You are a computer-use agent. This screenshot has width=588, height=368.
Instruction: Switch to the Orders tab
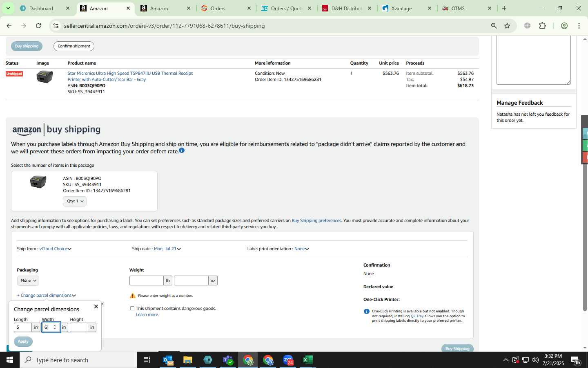coord(218,8)
